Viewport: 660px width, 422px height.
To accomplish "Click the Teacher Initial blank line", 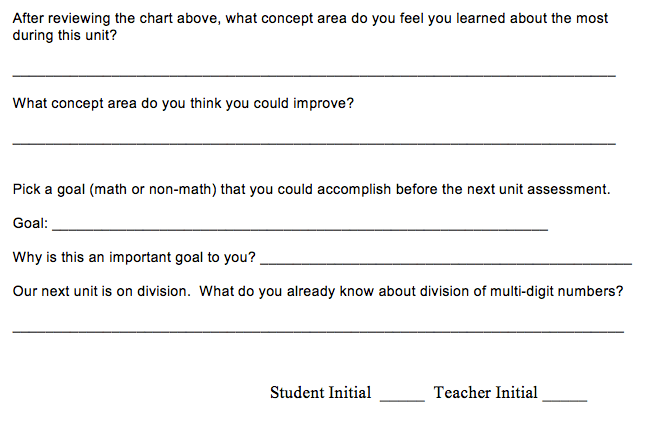I will [x=564, y=399].
